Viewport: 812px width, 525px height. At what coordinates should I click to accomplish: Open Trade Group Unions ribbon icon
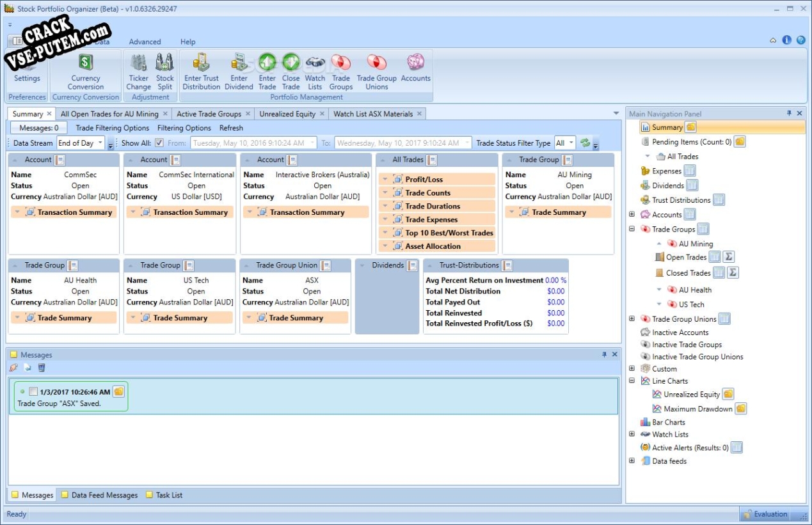pos(377,71)
